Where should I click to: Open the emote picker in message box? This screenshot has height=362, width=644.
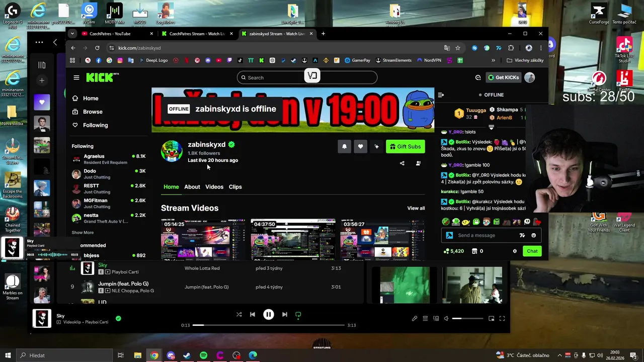point(534,235)
